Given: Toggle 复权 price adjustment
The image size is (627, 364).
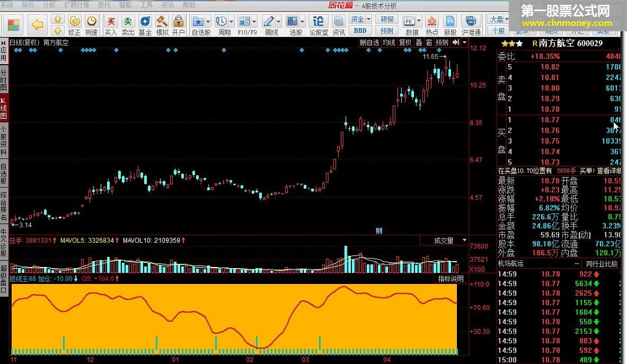Looking at the screenshot, I should click(x=405, y=43).
